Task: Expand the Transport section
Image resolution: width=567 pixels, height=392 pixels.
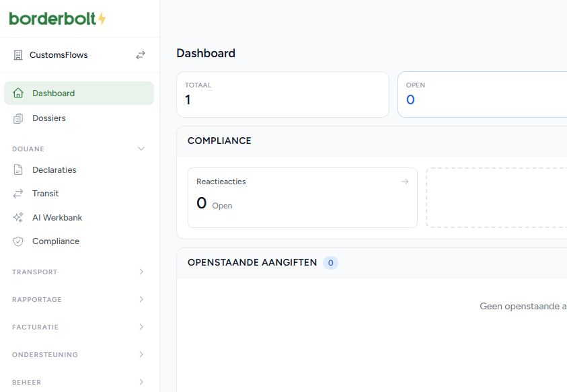Action: [141, 272]
